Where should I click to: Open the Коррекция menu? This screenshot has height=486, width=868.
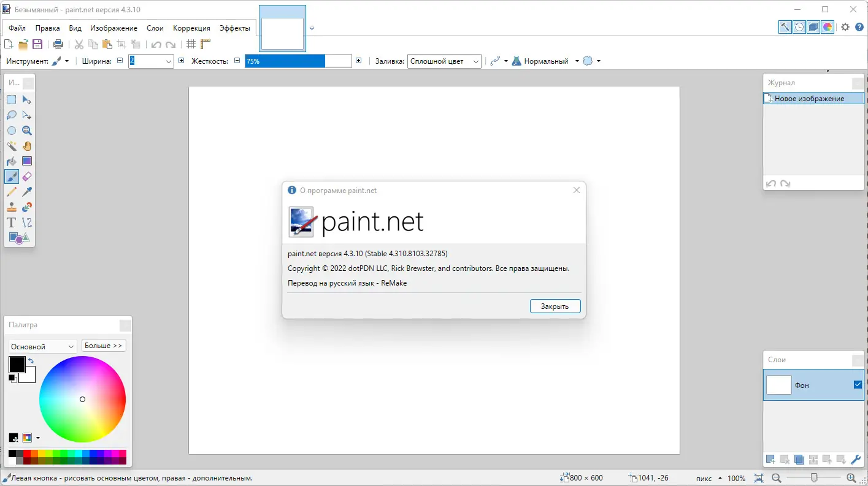(x=191, y=28)
